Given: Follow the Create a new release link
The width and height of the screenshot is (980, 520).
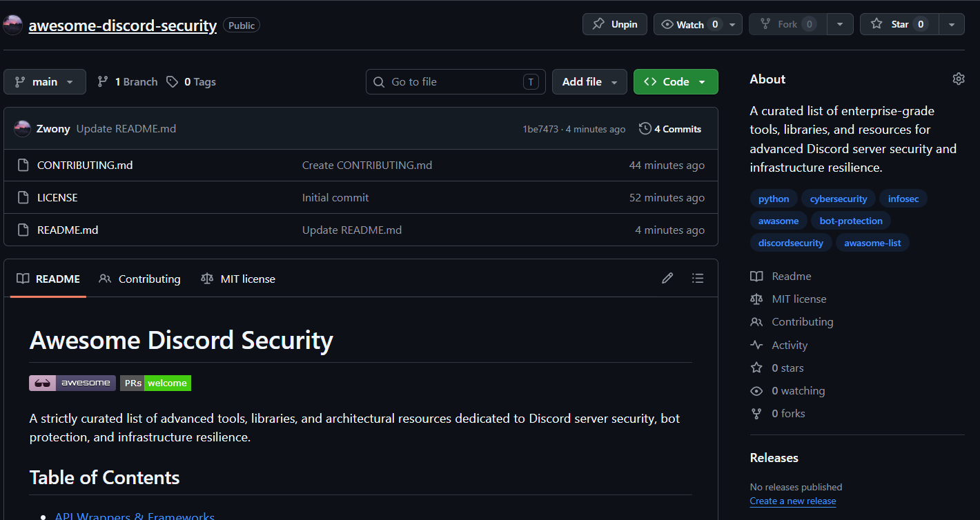Looking at the screenshot, I should (x=792, y=501).
